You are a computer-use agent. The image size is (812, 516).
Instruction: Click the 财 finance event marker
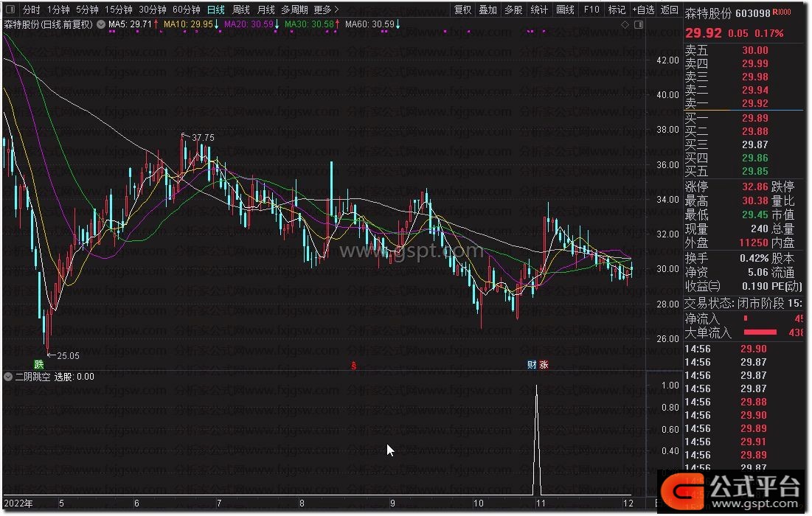tap(532, 364)
